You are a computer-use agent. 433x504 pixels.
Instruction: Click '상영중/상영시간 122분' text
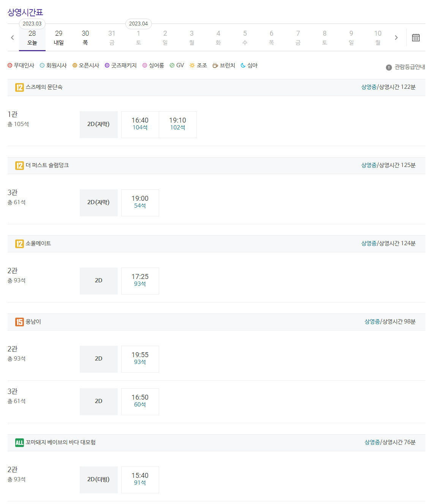pyautogui.click(x=388, y=87)
